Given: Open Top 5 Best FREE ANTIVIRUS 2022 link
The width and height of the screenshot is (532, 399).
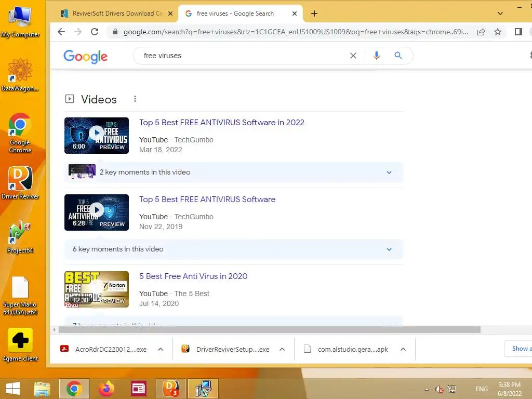Looking at the screenshot, I should [221, 123].
